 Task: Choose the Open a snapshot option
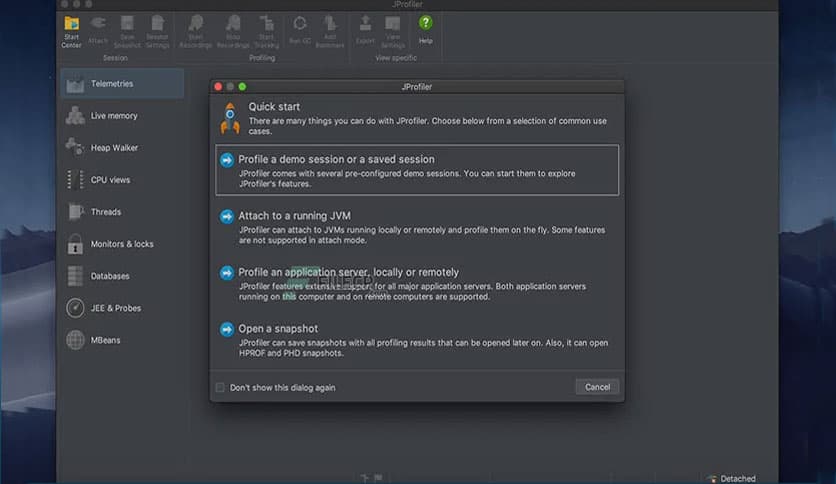coord(417,340)
